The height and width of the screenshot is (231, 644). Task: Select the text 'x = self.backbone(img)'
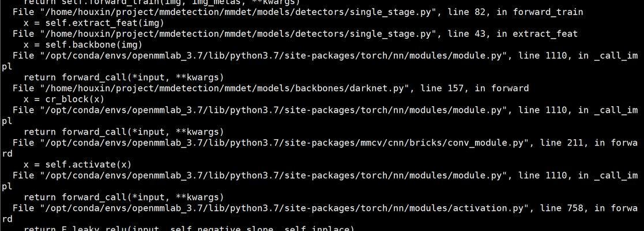pyautogui.click(x=83, y=44)
